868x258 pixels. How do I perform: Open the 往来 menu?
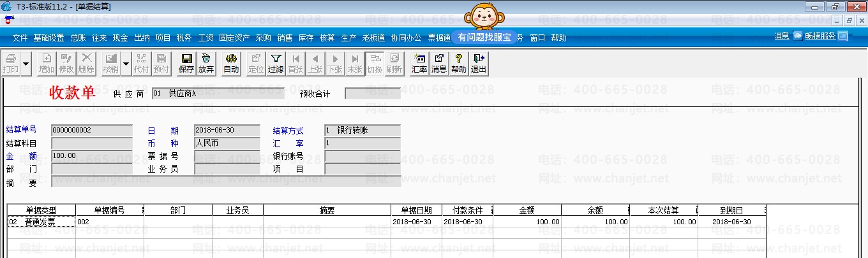(99, 38)
